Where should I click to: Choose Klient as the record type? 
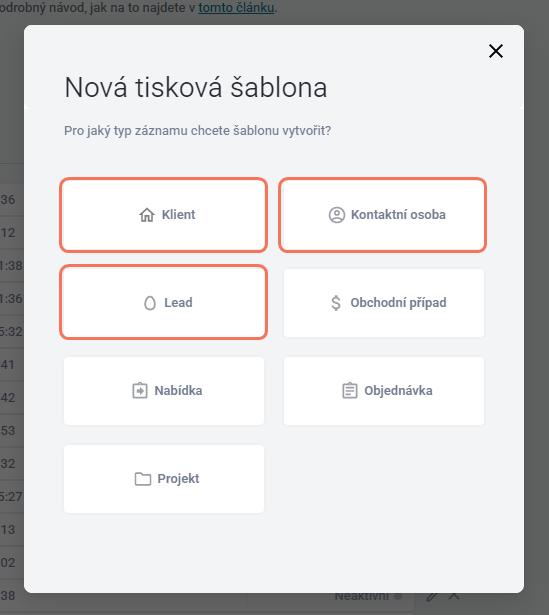(x=164, y=215)
